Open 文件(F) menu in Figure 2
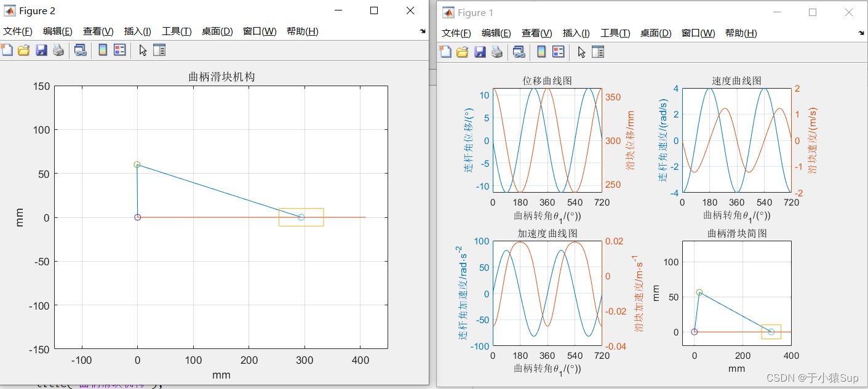868x389 pixels. [x=17, y=31]
